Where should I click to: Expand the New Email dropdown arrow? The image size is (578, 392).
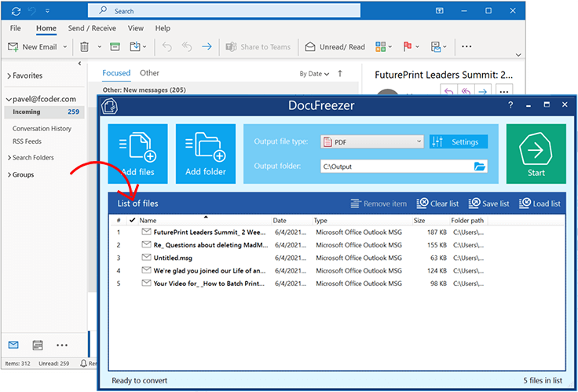(65, 47)
